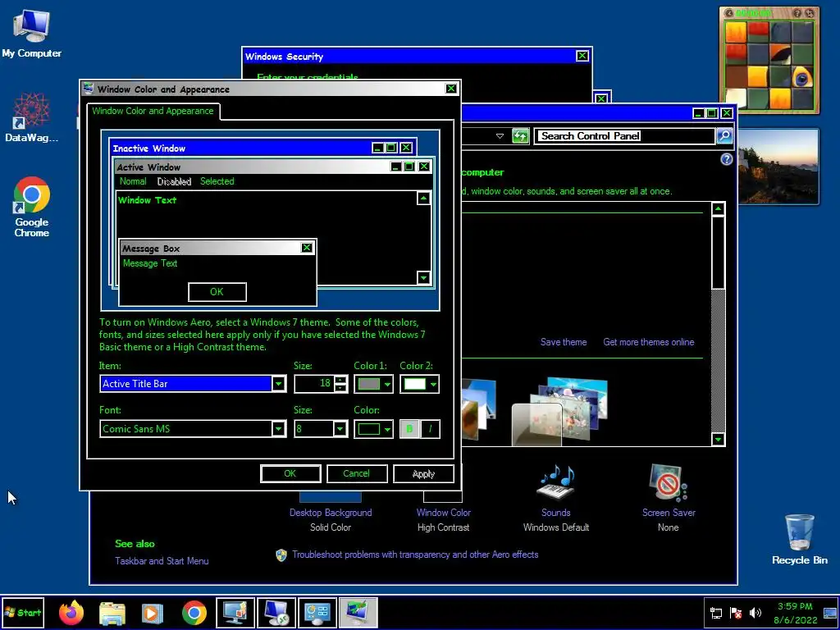
Task: Open the Start menu button
Action: [x=24, y=612]
